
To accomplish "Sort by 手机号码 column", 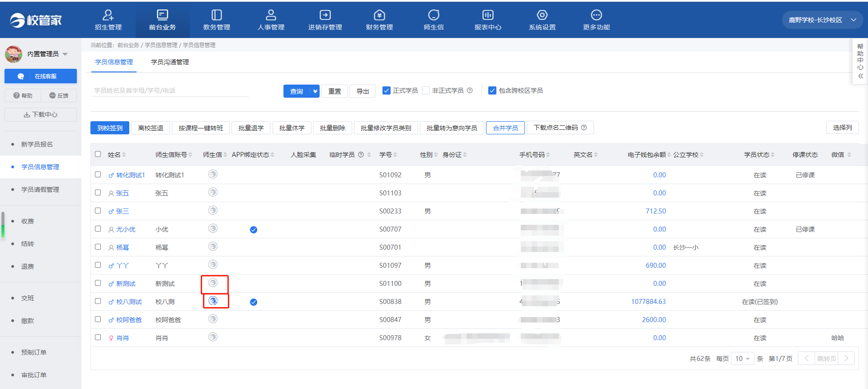I will tap(548, 155).
